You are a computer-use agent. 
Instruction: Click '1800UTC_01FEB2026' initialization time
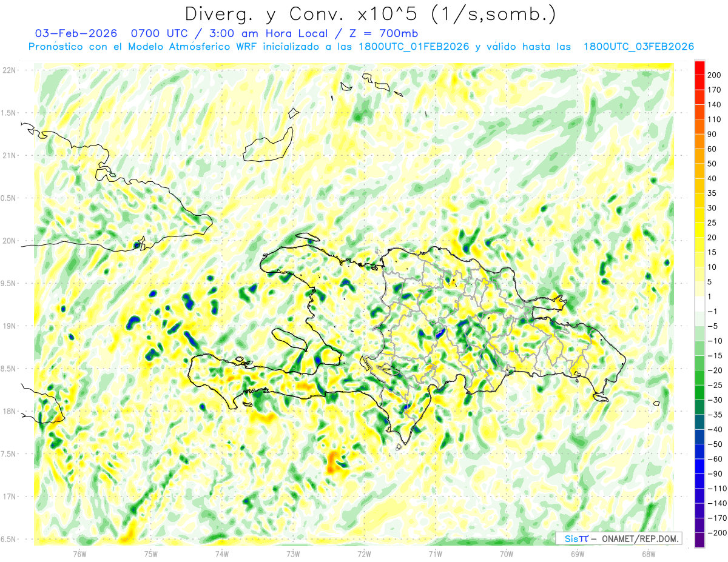coord(414,47)
